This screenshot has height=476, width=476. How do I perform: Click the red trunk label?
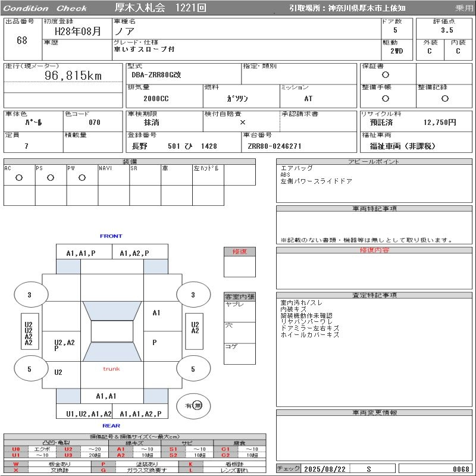point(111,369)
